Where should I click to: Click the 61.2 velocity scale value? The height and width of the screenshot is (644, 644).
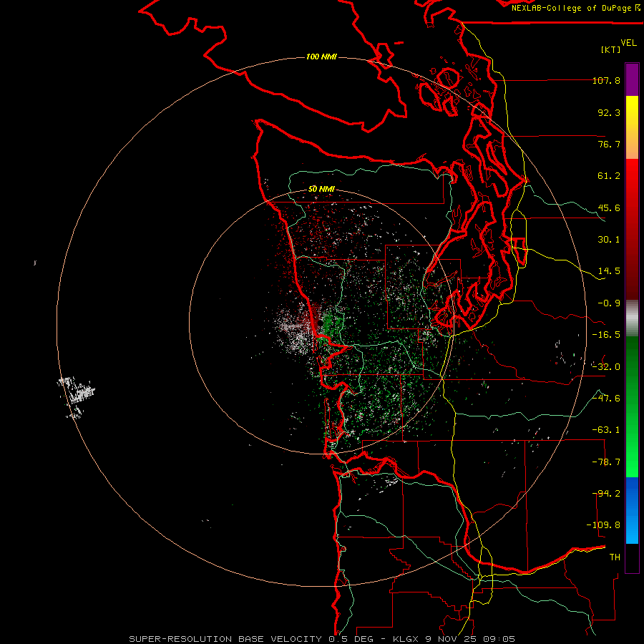[x=609, y=176]
